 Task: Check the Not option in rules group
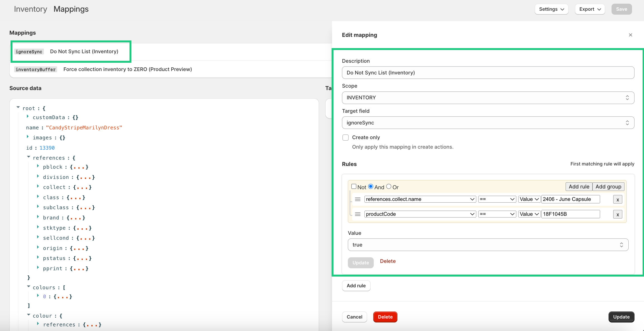(354, 186)
